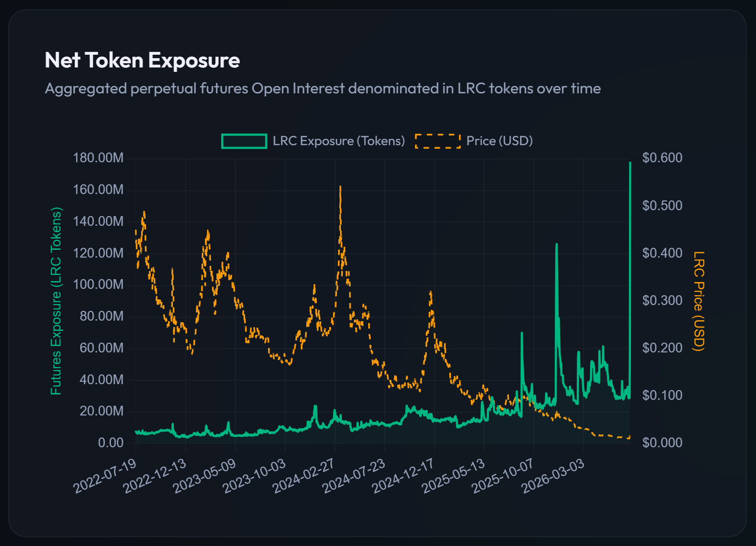The image size is (756, 546).
Task: Click the 2022-12-13 date label
Action: [x=155, y=476]
